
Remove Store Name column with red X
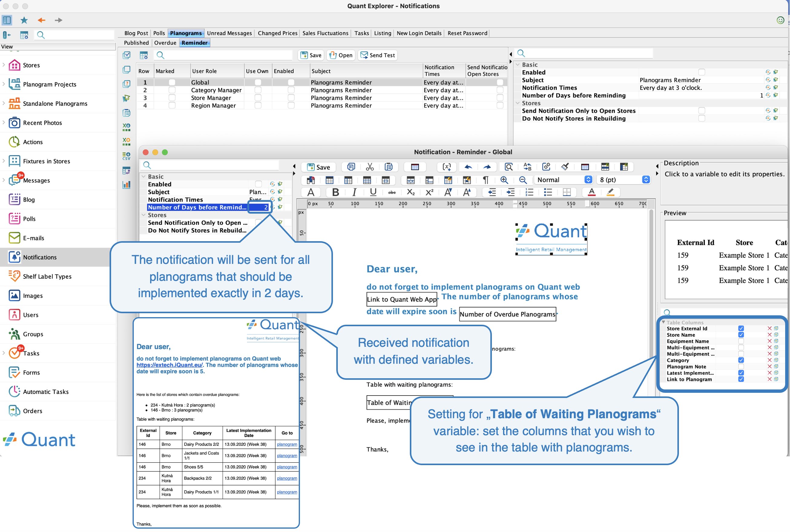click(769, 335)
